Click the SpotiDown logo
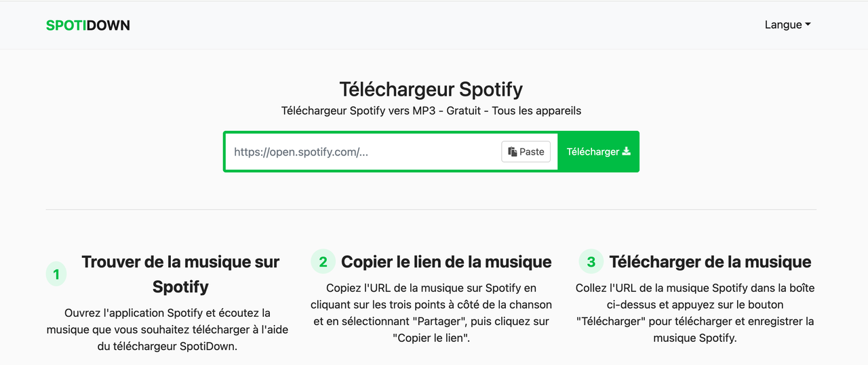The width and height of the screenshot is (868, 365). pyautogui.click(x=87, y=25)
